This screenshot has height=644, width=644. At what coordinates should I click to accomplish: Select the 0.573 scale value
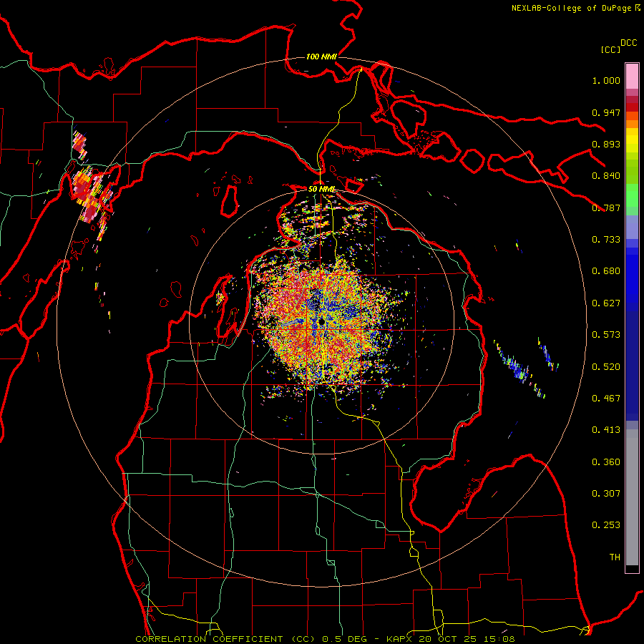point(606,335)
